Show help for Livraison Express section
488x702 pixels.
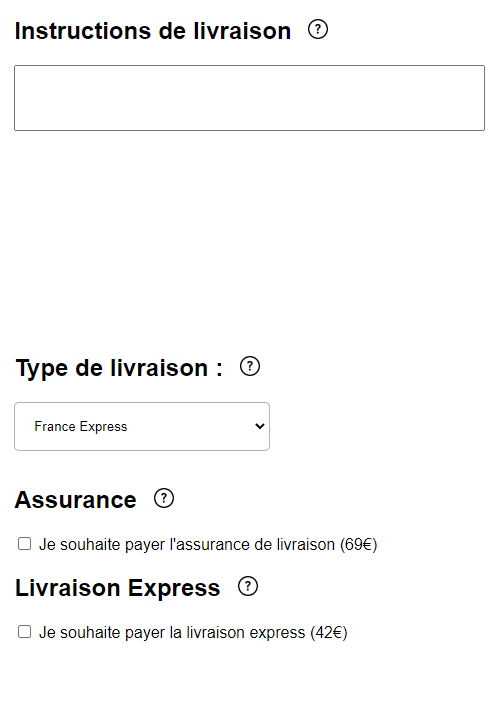click(248, 586)
